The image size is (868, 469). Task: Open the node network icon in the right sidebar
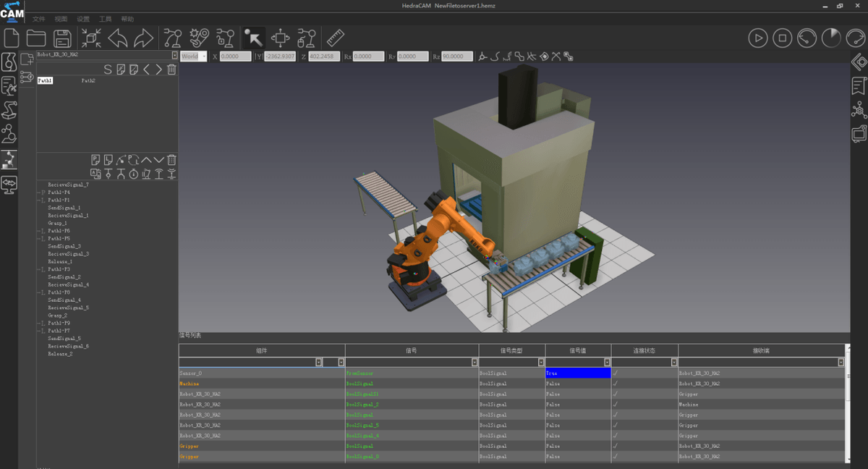coord(859,110)
